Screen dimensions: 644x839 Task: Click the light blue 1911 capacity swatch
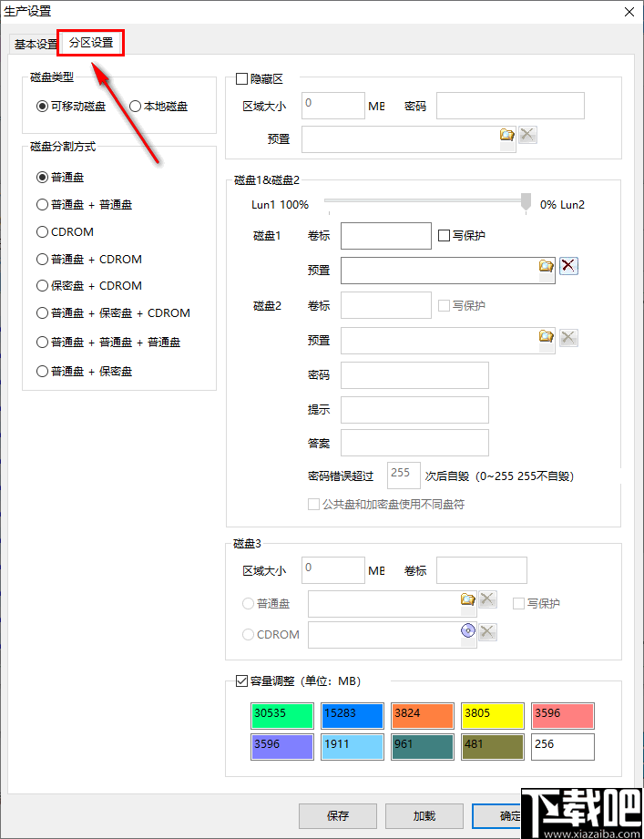click(x=352, y=746)
